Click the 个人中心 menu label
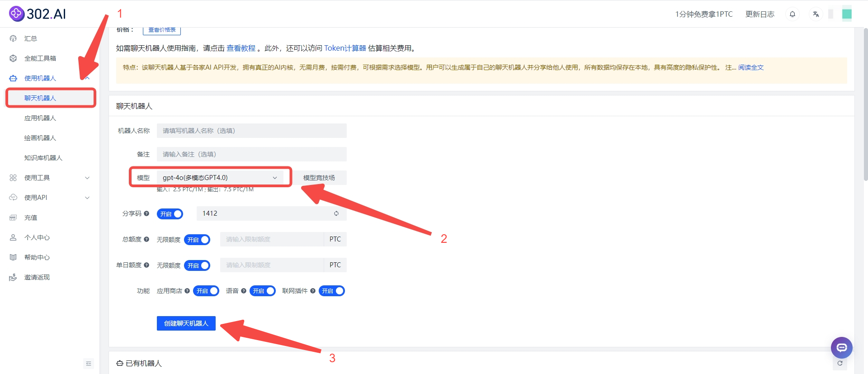The height and width of the screenshot is (374, 868). (x=37, y=237)
